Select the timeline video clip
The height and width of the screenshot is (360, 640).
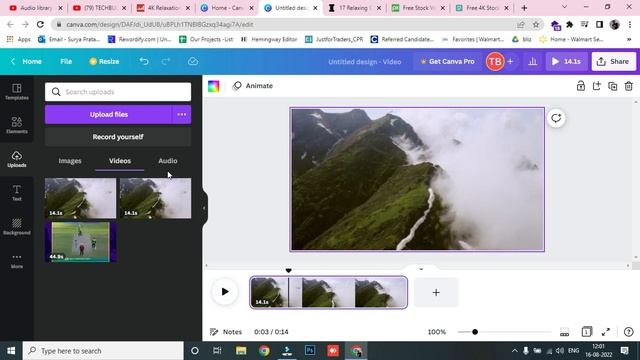[x=329, y=292]
